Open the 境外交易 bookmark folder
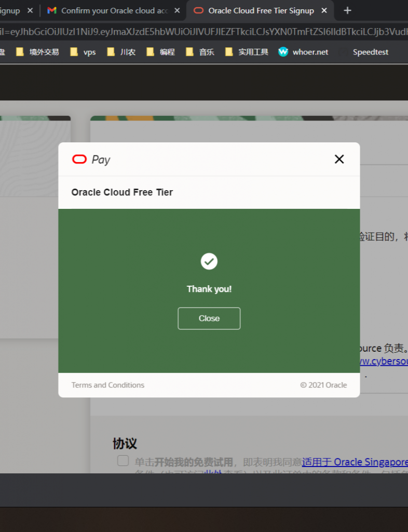This screenshot has height=532, width=408. tap(37, 52)
